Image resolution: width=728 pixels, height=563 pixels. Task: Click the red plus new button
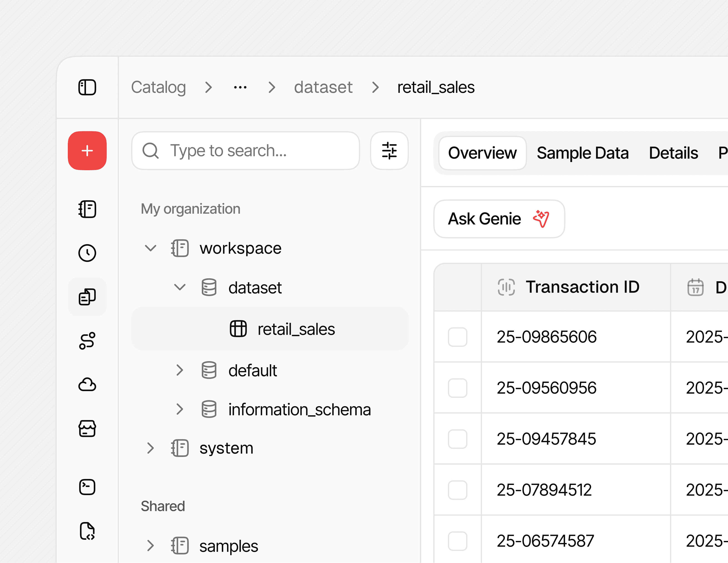point(87,151)
